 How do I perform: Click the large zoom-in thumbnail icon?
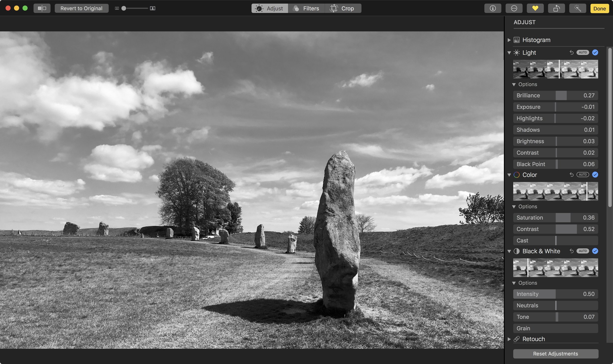(x=153, y=8)
